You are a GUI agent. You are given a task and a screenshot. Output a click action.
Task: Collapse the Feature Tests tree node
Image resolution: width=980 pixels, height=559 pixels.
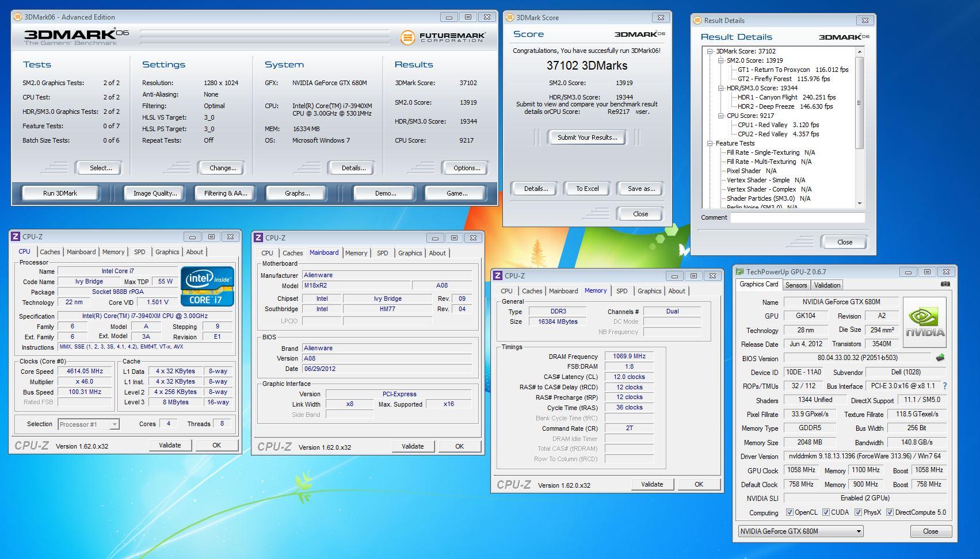tap(711, 143)
